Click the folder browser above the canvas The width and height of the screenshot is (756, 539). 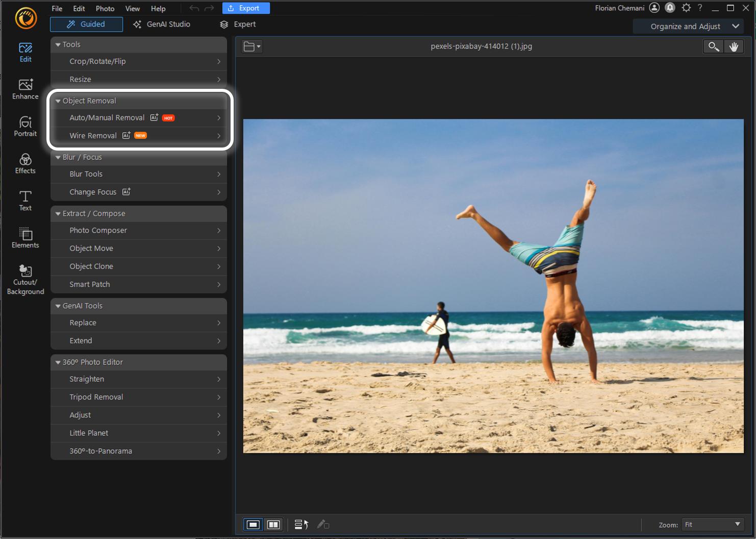[251, 46]
